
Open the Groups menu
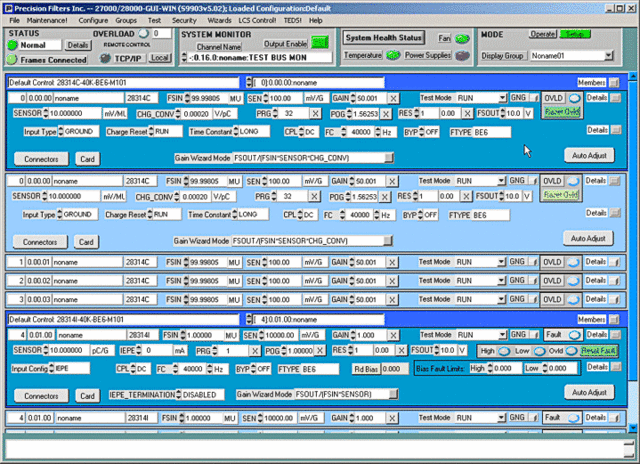click(x=126, y=20)
